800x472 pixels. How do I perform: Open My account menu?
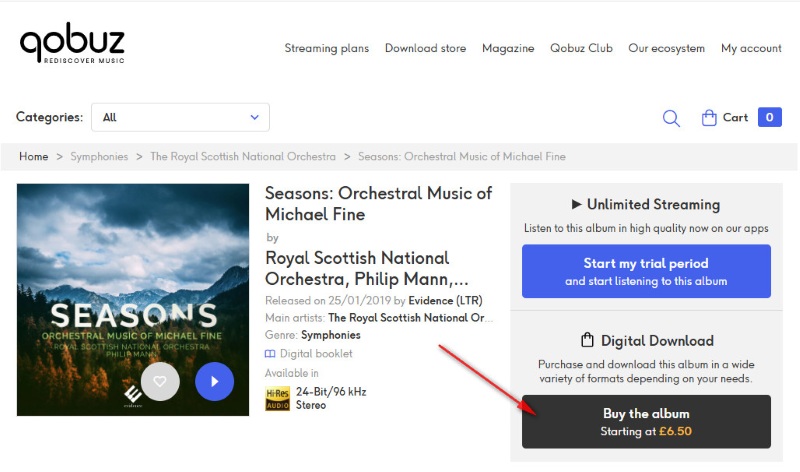(x=751, y=48)
